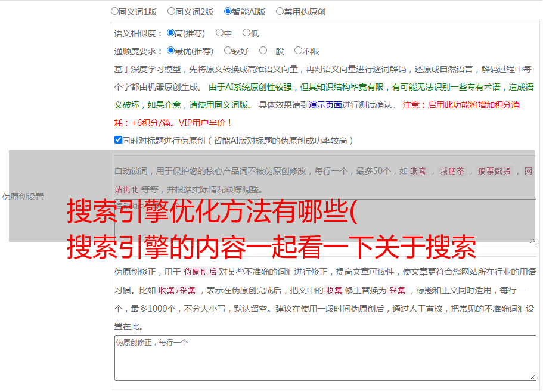Set 通顺度要求 to 一般
This screenshot has height=392, width=543.
(x=263, y=51)
